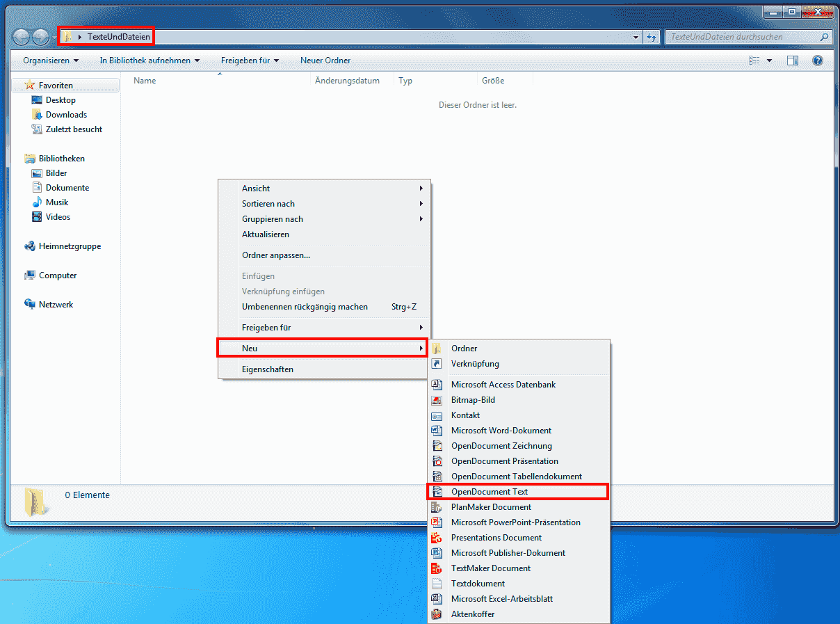The width and height of the screenshot is (840, 624).
Task: Click the TexteUndDateien durchsuchen search field
Action: click(x=741, y=37)
